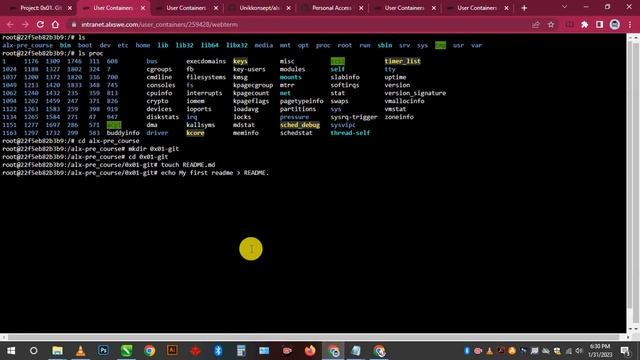The image size is (640, 360).
Task: Click the 'echo My first readme' command line
Action: coord(215,173)
